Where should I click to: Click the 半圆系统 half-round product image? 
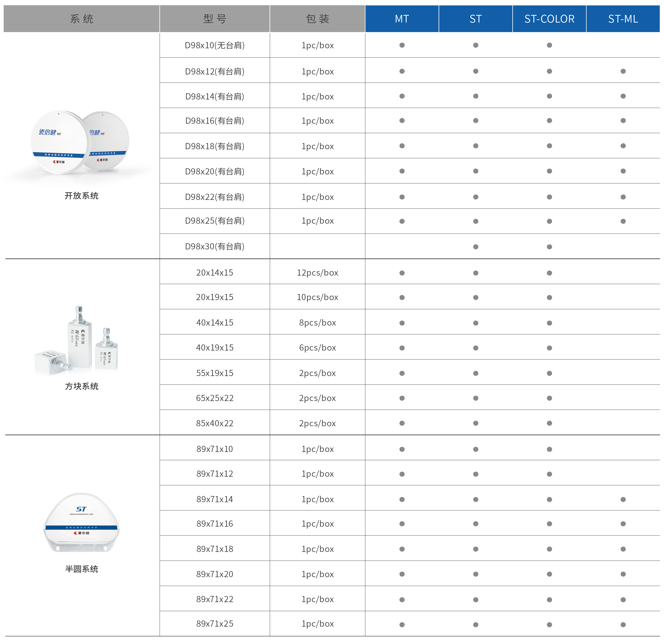(81, 523)
